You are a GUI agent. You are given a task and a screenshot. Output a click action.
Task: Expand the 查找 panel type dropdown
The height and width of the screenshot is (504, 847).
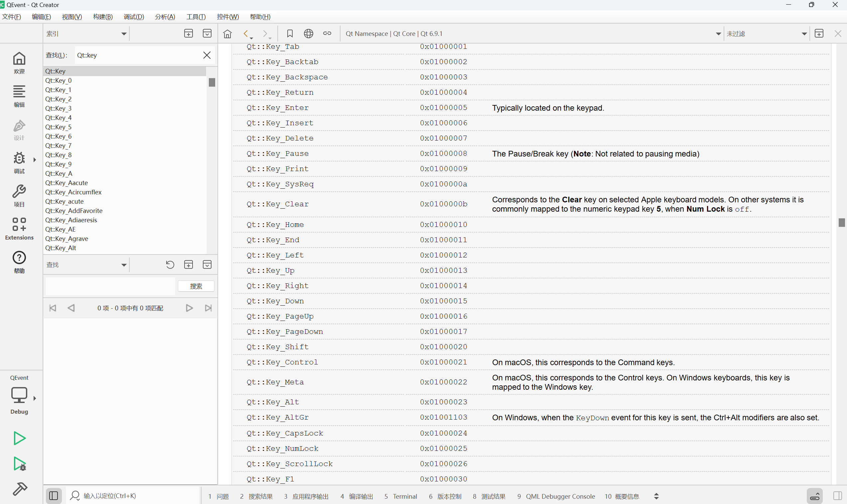(x=124, y=264)
